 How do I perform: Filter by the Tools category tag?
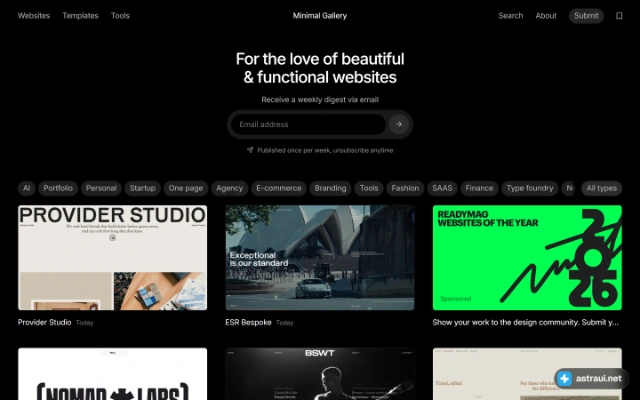[369, 188]
